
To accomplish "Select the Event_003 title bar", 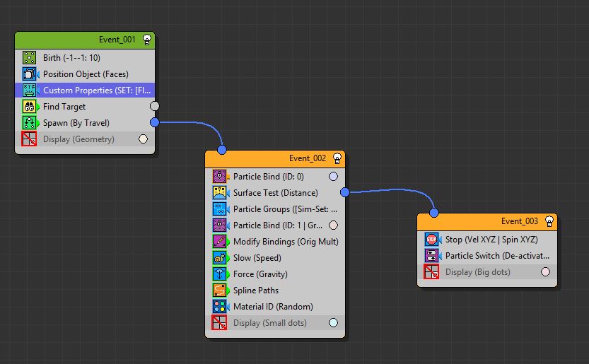I will coord(487,222).
